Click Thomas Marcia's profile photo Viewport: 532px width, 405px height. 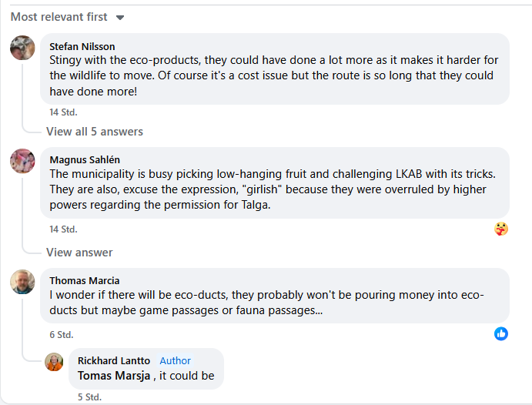tap(22, 282)
